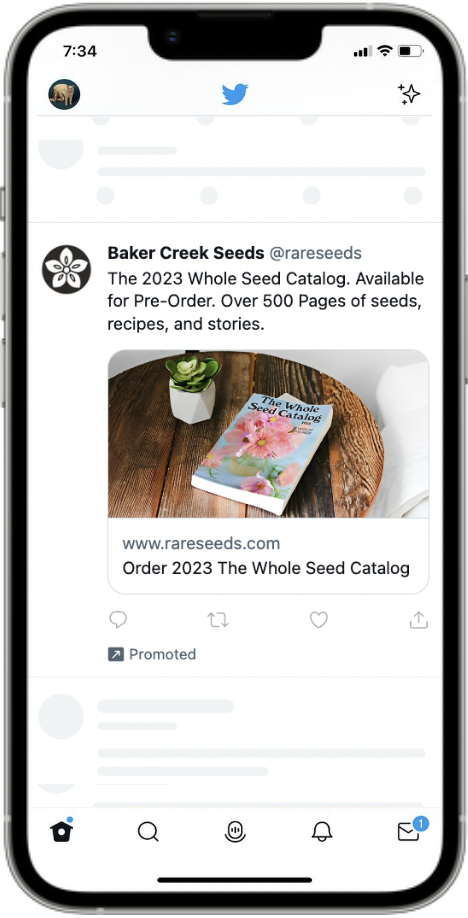The width and height of the screenshot is (468, 918).
Task: Tap the Promoted label
Action: coord(162,654)
